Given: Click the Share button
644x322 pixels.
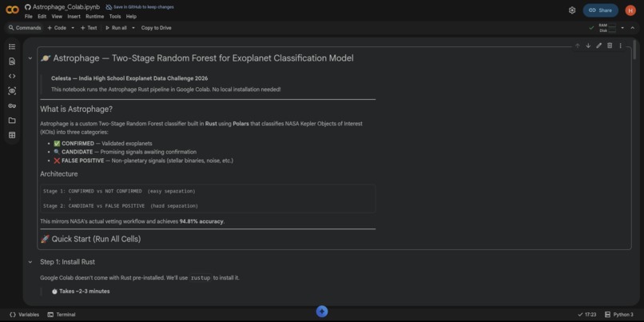Looking at the screenshot, I should coord(601,10).
